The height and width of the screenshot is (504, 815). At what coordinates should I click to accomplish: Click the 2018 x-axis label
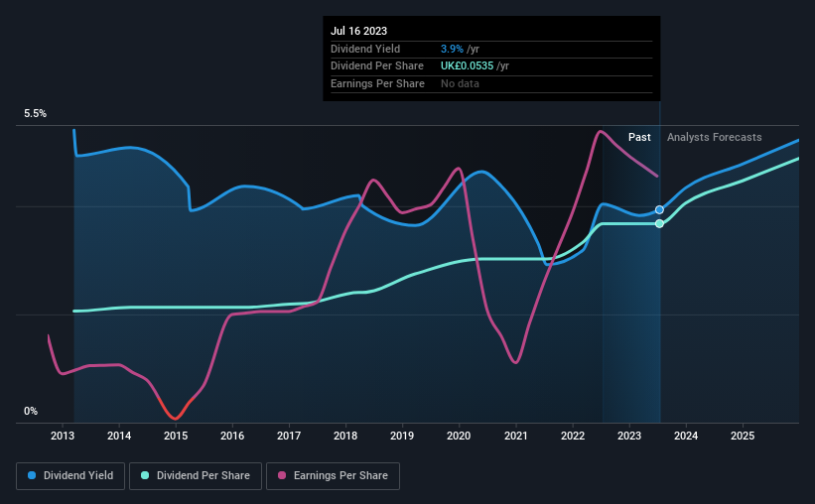tap(345, 436)
